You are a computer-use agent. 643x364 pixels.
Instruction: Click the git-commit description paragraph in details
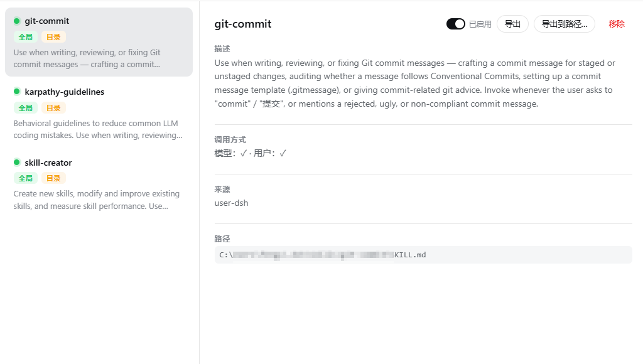coord(415,83)
